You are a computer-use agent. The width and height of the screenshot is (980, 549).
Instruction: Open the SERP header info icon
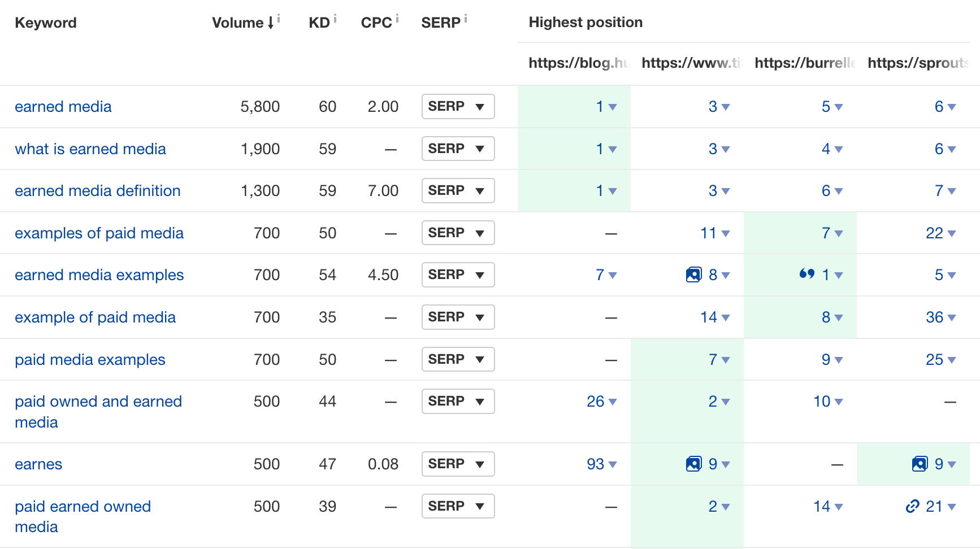(x=465, y=17)
